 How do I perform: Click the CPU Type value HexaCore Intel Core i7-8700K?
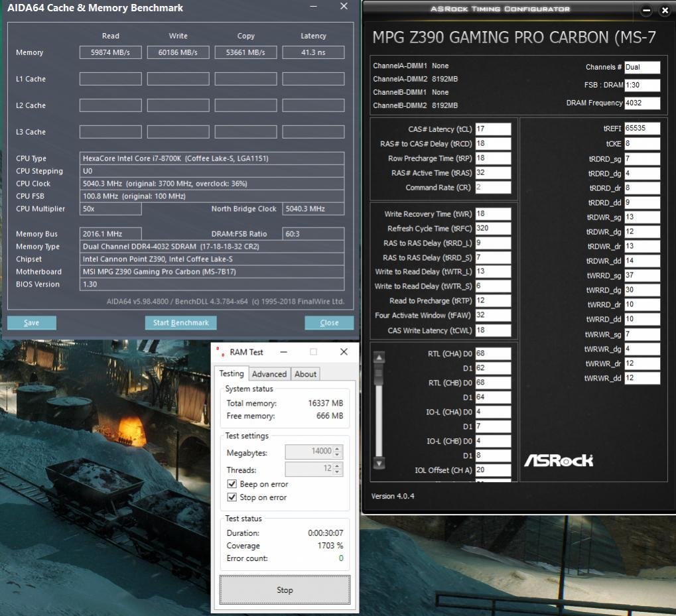pos(212,158)
